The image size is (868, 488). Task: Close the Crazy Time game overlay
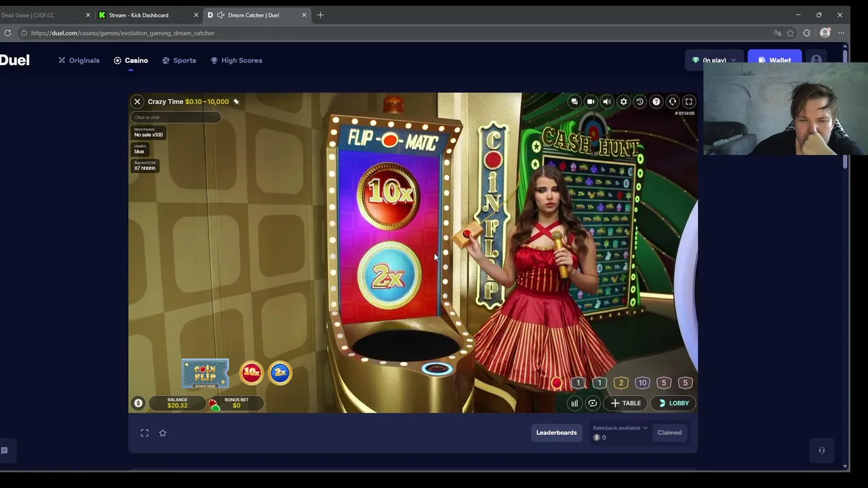137,102
